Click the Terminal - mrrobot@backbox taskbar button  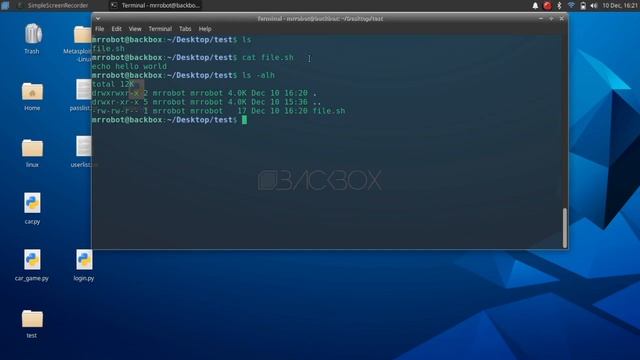coord(156,5)
